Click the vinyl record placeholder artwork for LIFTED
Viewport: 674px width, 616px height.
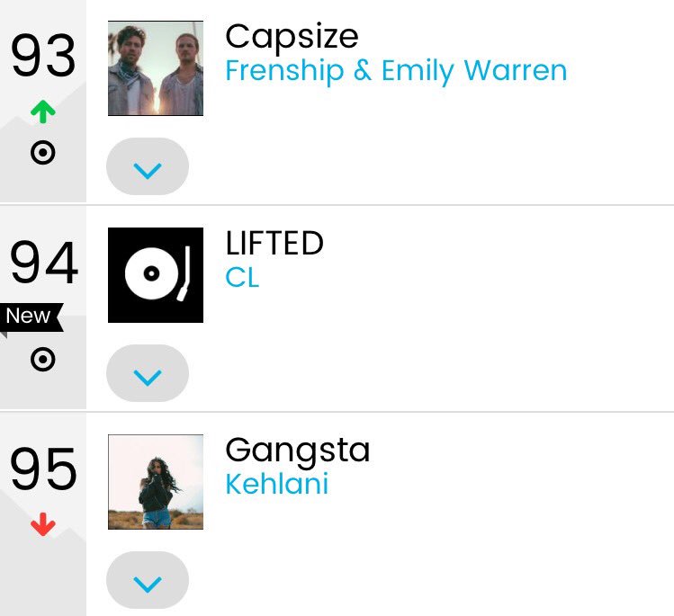point(156,275)
